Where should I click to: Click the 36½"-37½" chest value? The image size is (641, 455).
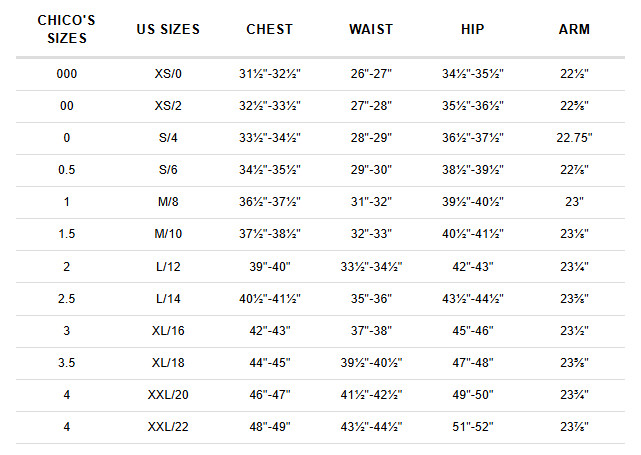pyautogui.click(x=270, y=202)
